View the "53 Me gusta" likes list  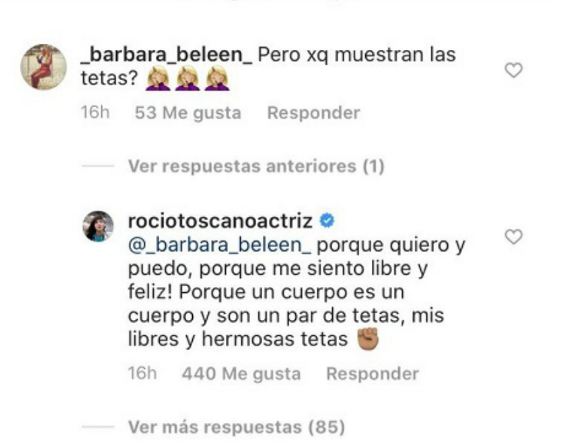click(x=188, y=113)
